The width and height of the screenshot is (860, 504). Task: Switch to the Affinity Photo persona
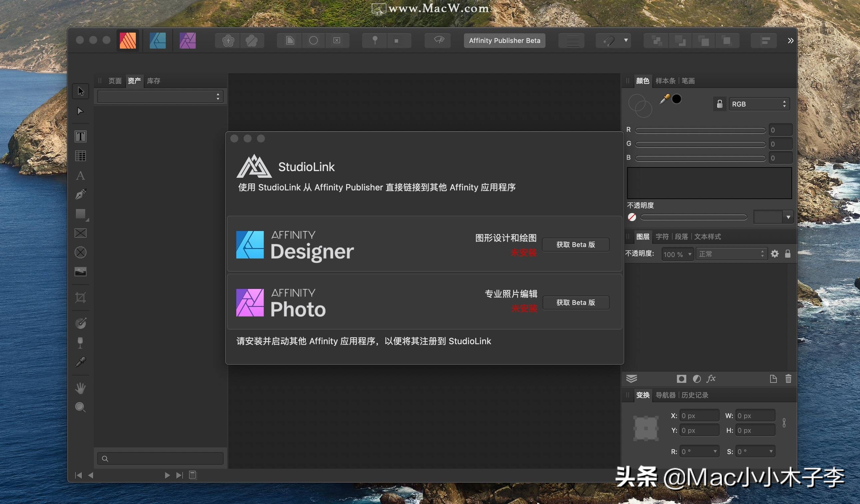(187, 40)
